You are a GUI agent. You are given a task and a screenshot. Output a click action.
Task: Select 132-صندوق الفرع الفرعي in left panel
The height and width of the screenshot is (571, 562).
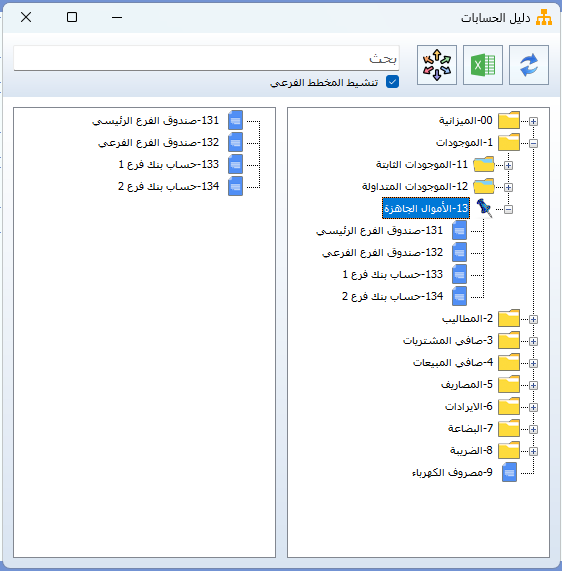click(158, 142)
